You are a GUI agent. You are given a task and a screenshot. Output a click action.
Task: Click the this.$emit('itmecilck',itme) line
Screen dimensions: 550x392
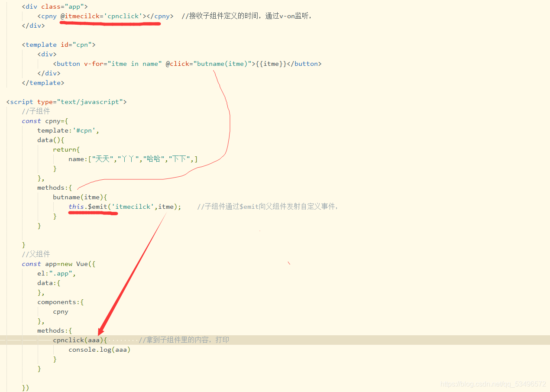coord(125,207)
